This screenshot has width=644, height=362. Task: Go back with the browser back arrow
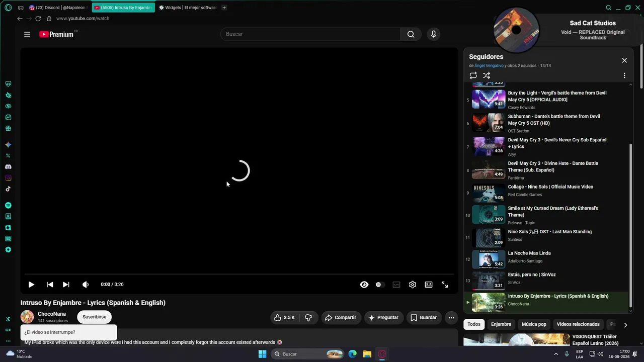pyautogui.click(x=20, y=19)
